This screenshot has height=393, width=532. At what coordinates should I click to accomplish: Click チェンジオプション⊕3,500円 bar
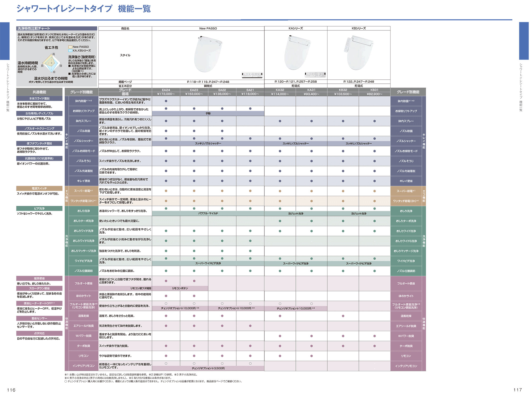click(208, 368)
